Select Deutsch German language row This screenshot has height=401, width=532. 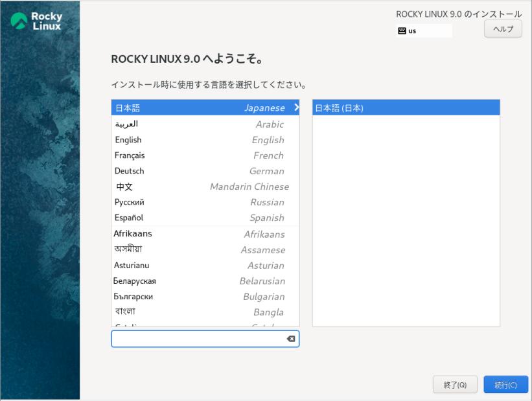coord(205,171)
